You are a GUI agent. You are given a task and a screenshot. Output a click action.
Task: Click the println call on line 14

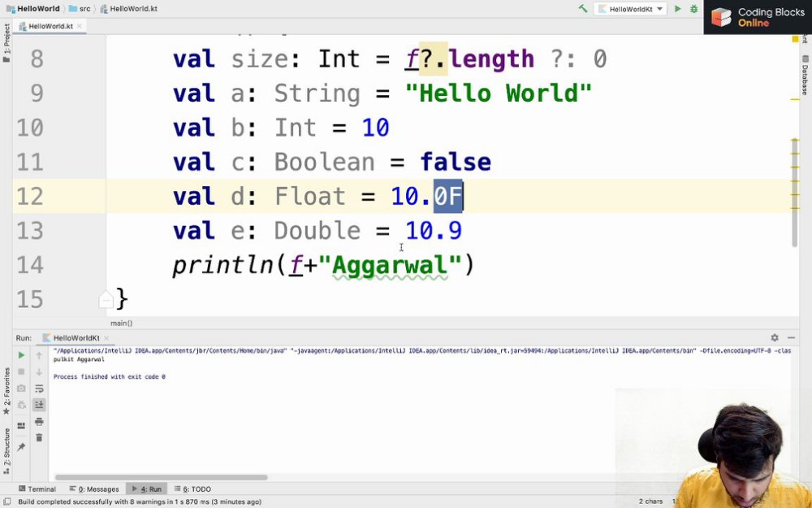coord(223,266)
